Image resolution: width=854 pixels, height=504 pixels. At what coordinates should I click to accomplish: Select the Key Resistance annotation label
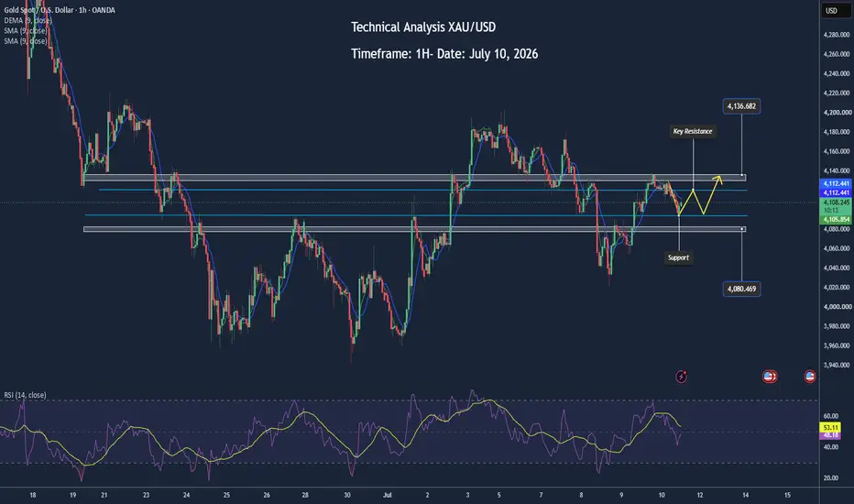point(693,131)
